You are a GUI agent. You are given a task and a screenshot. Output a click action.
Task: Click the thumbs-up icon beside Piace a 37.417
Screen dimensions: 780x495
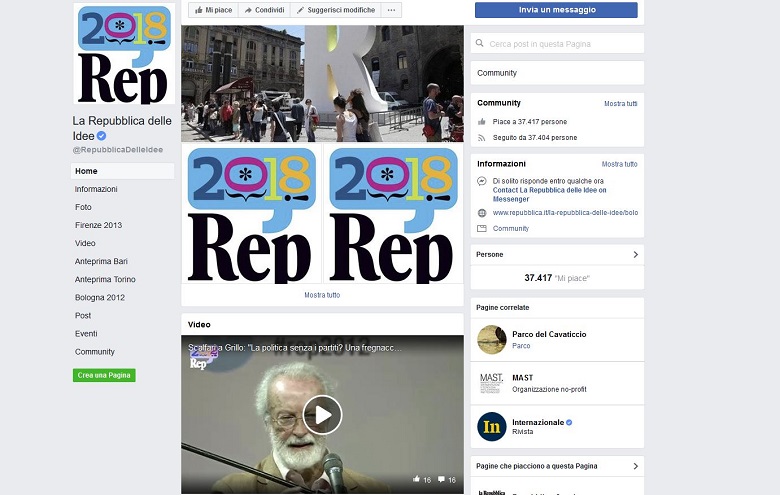pyautogui.click(x=482, y=121)
